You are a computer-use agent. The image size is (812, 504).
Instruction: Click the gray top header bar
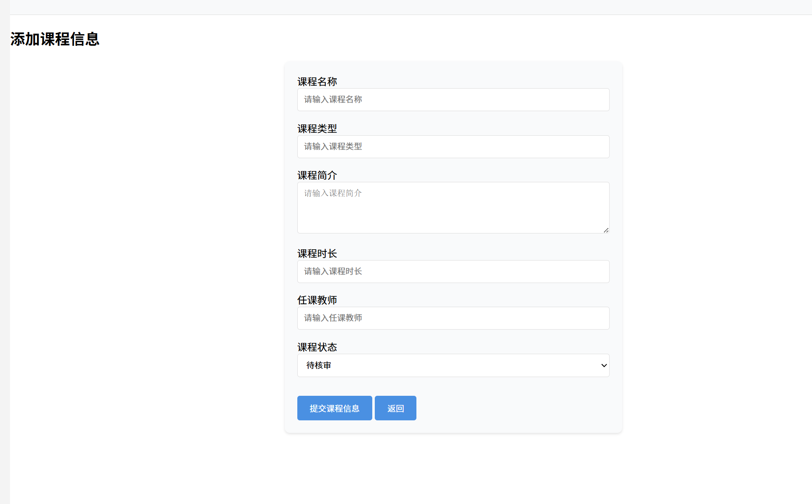[x=410, y=7]
